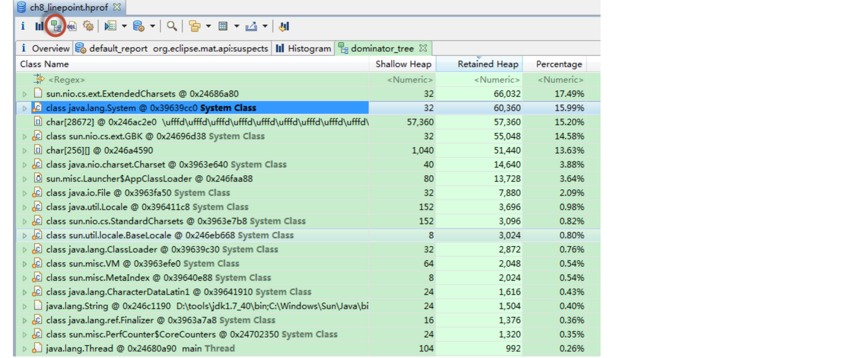Screen dimensions: 868x358
Task: Click Shallow Heap Numeric filter field
Action: tap(403, 80)
